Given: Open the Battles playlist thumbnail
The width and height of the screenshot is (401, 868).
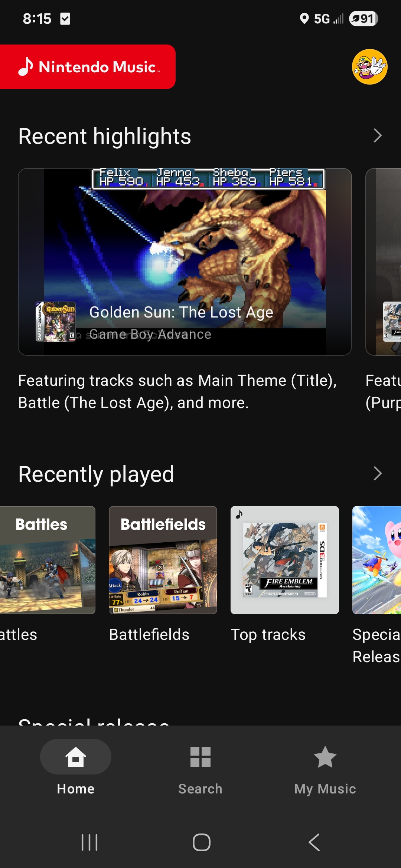Looking at the screenshot, I should coord(48,560).
